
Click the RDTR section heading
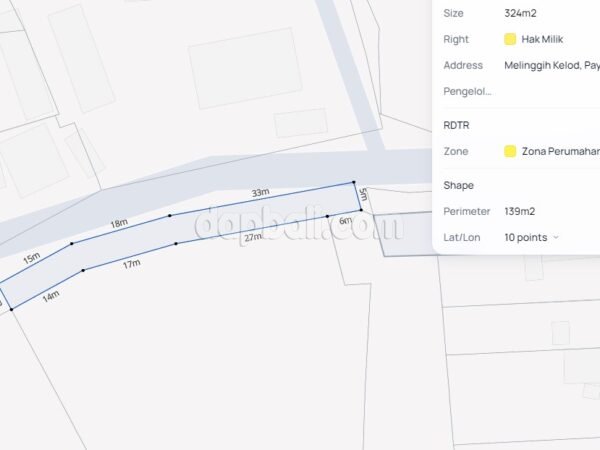pyautogui.click(x=457, y=125)
